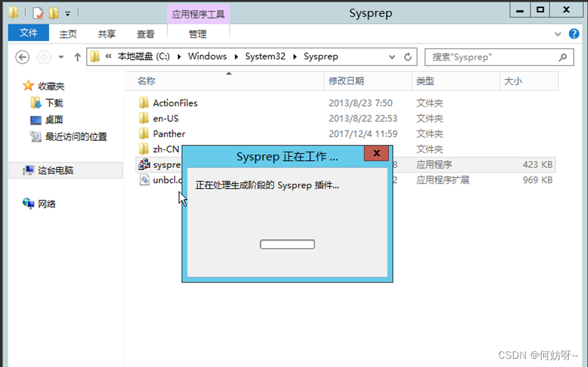The width and height of the screenshot is (588, 367).
Task: Switch to the 共享 ribbon tab
Action: point(107,34)
